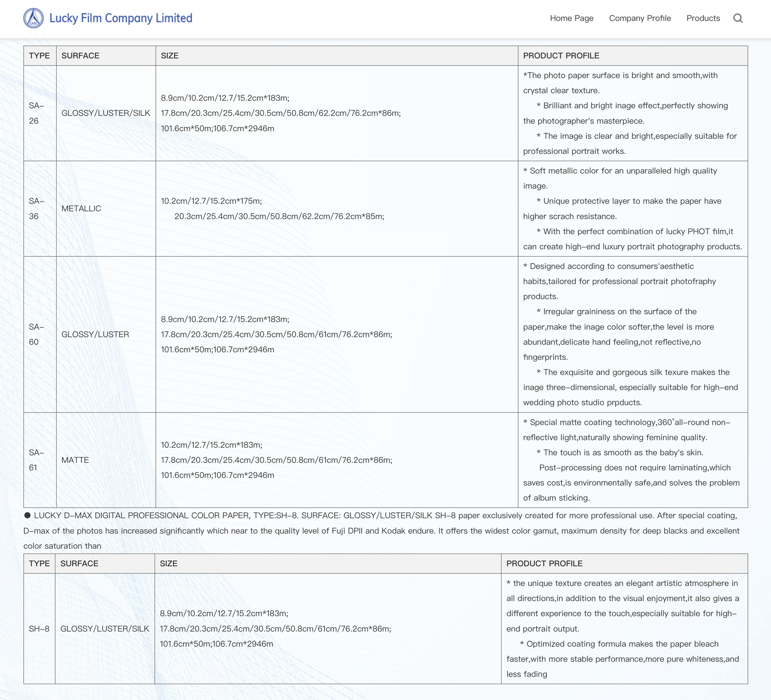This screenshot has height=700, width=771.
Task: Click 'Brilliant and bright inage effect' text
Action: pyautogui.click(x=625, y=113)
